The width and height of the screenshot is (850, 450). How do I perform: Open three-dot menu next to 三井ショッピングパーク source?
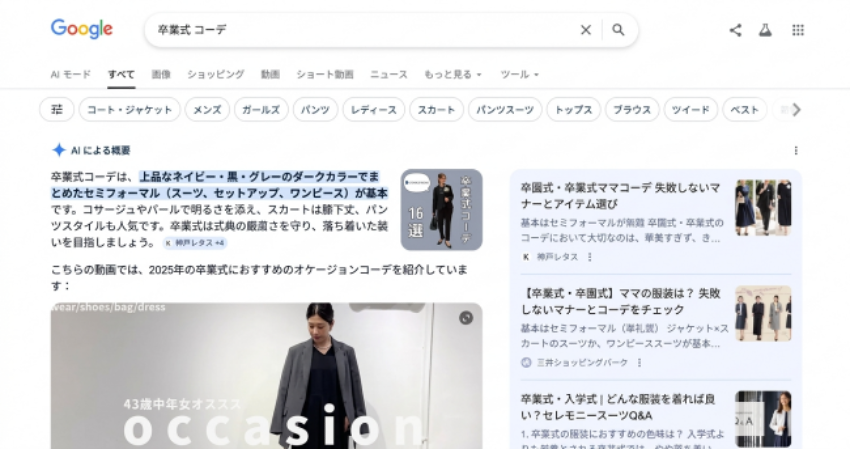[639, 362]
